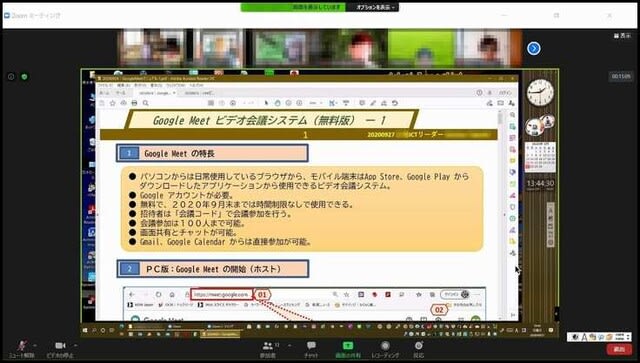
Task: Open the File menu in Acrobat Reader
Action: pyautogui.click(x=105, y=85)
